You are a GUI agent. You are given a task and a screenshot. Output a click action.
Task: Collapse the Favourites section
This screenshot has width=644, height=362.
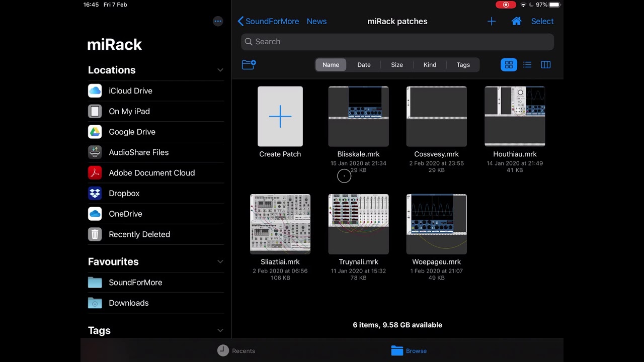click(220, 261)
